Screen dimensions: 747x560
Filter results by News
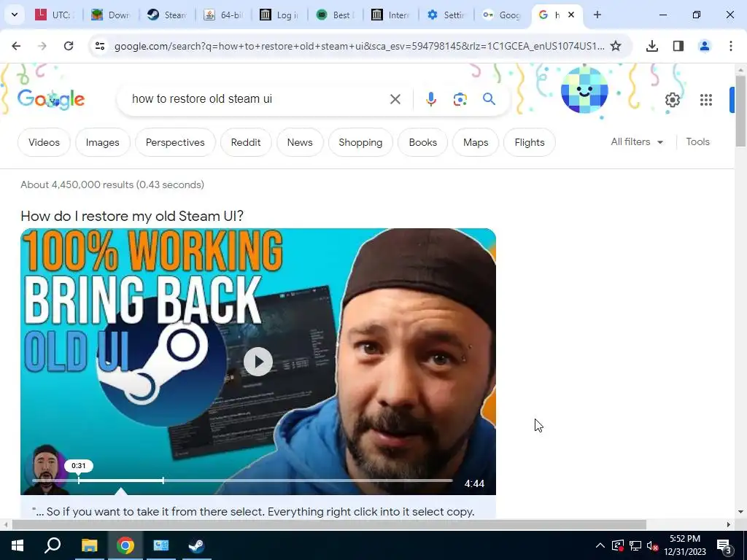[x=300, y=142]
